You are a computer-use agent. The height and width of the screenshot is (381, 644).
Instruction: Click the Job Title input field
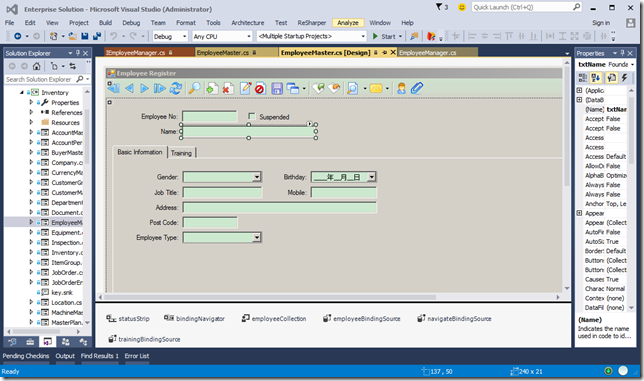coord(222,192)
